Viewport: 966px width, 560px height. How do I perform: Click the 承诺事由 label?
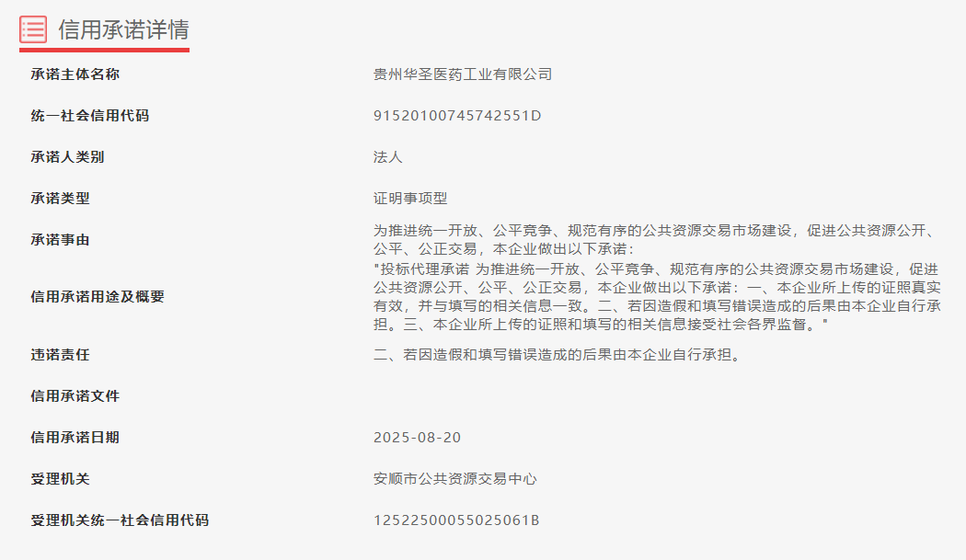(x=61, y=240)
